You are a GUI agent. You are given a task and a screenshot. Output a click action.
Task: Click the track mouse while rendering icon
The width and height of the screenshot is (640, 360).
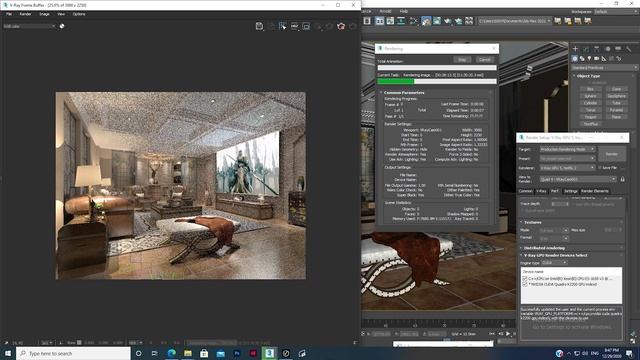282,26
